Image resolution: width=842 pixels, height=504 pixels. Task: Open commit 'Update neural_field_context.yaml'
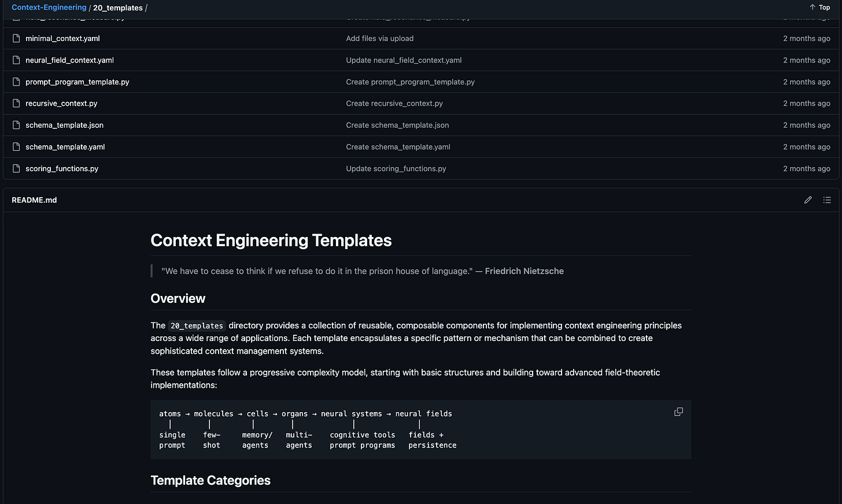(x=404, y=60)
